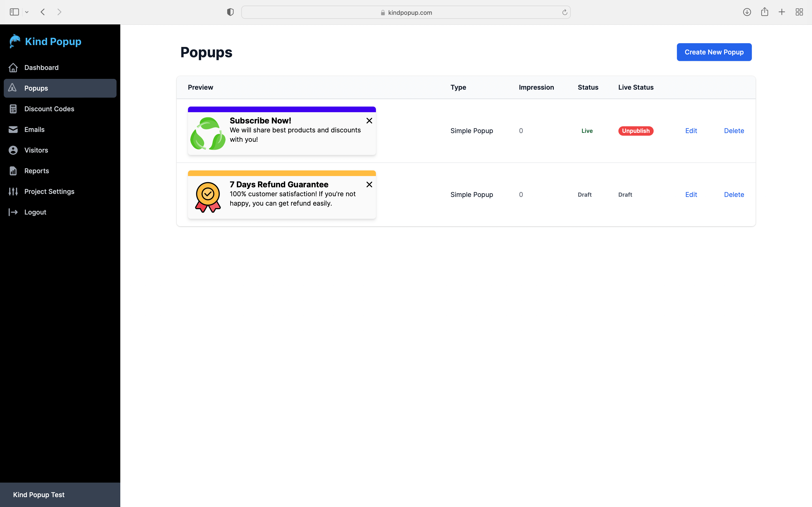Image resolution: width=812 pixels, height=507 pixels.
Task: Click the Dashboard icon in sidebar
Action: click(14, 67)
